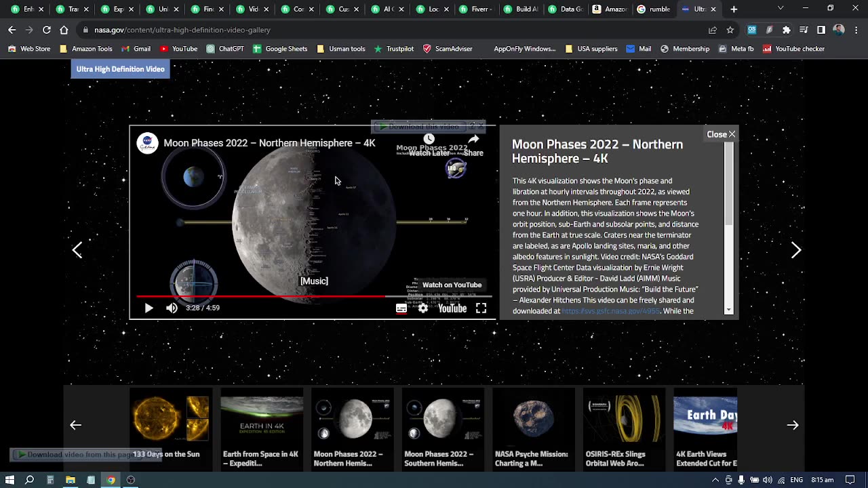The width and height of the screenshot is (868, 488).
Task: Open the ChatGPT bookmark
Action: tap(225, 49)
